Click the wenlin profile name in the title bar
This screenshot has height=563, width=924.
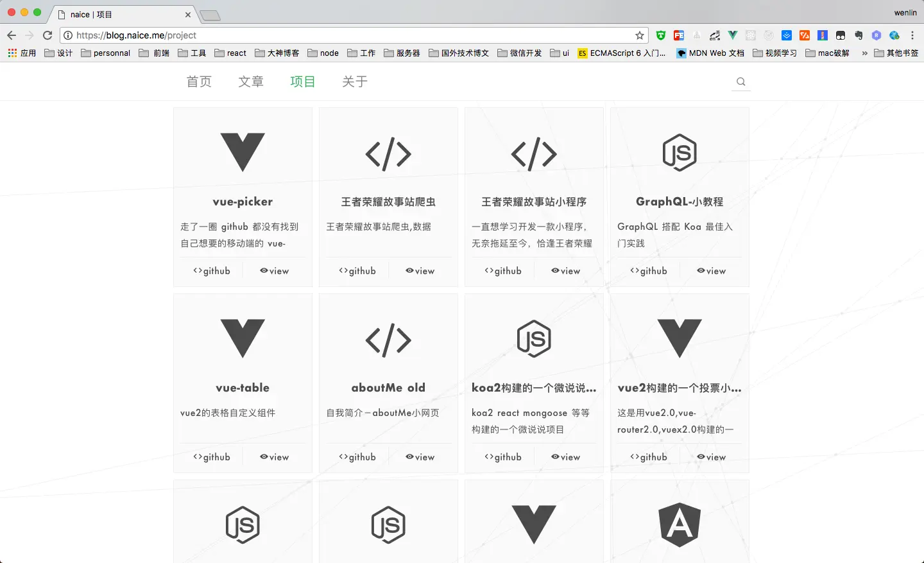[905, 13]
